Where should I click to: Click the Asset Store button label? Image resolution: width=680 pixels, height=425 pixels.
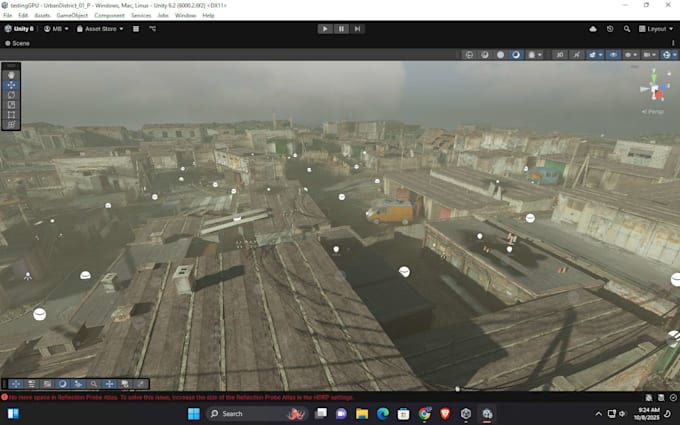click(x=101, y=29)
